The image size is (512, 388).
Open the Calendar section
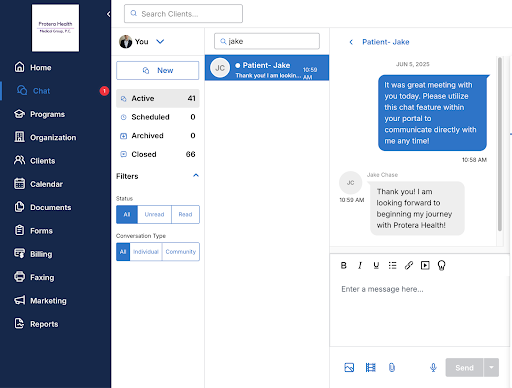pyautogui.click(x=38, y=184)
